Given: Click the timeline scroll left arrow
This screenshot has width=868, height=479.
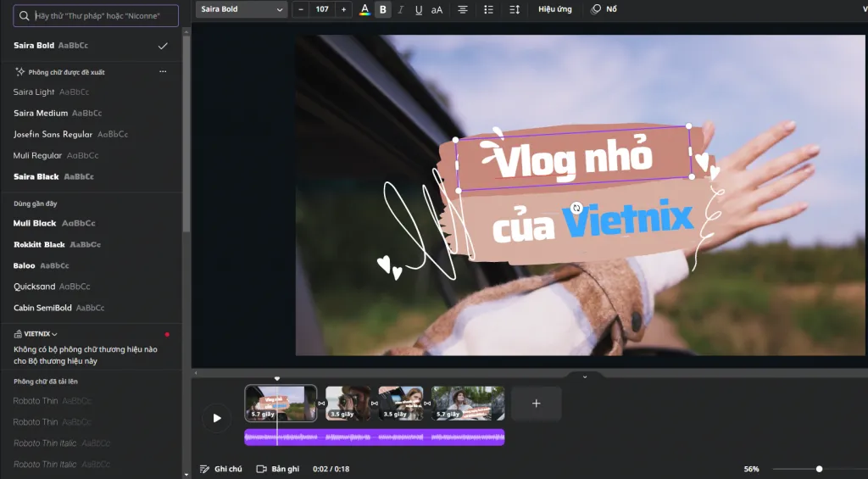Looking at the screenshot, I should coord(196,373).
